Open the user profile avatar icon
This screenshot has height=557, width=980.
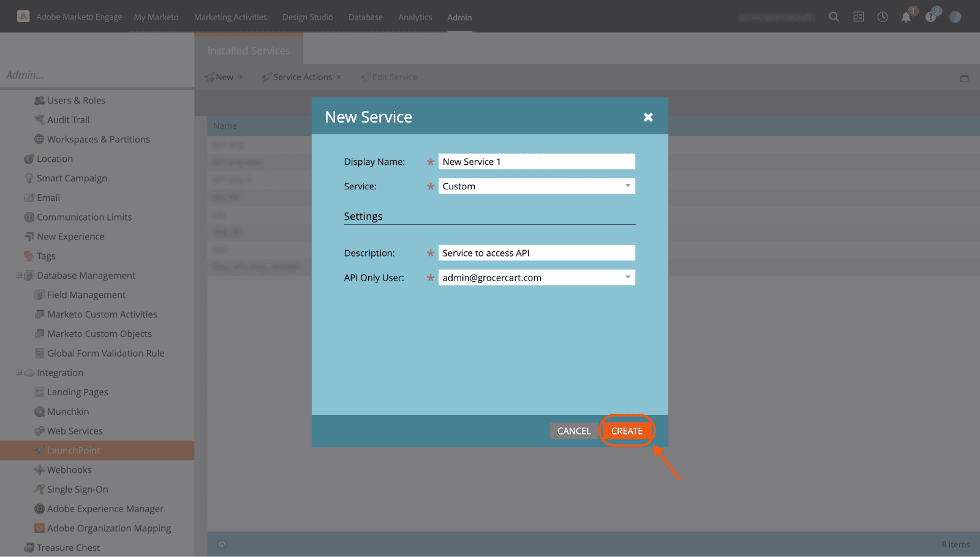point(955,17)
